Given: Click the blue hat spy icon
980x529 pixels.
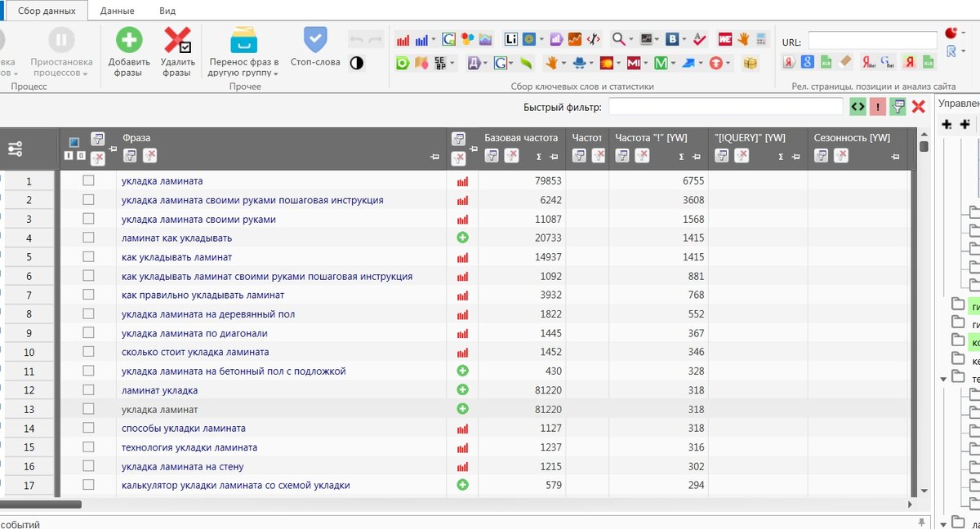Looking at the screenshot, I should pos(579,63).
